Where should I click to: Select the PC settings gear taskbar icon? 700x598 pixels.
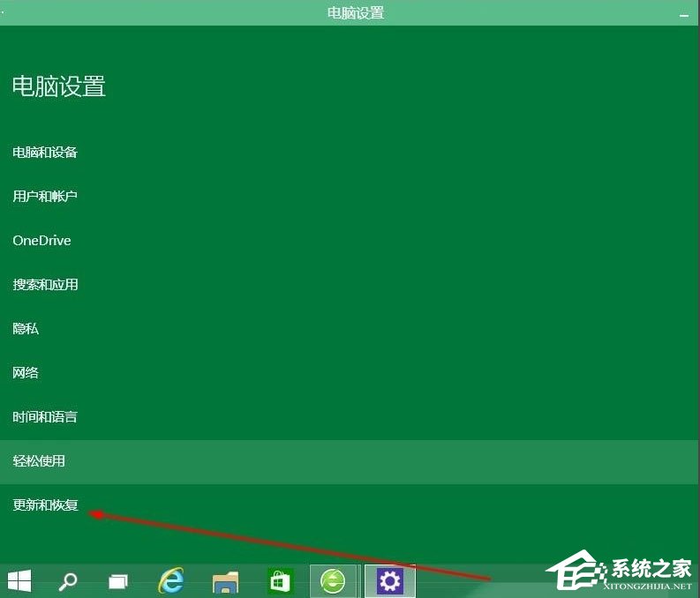390,581
